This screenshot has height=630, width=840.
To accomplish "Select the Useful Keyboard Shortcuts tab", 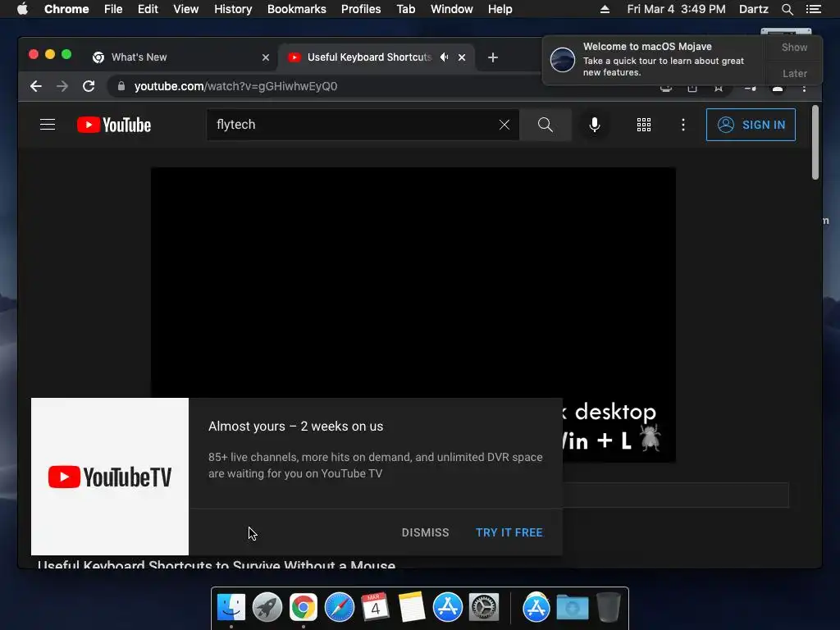I will pos(370,57).
